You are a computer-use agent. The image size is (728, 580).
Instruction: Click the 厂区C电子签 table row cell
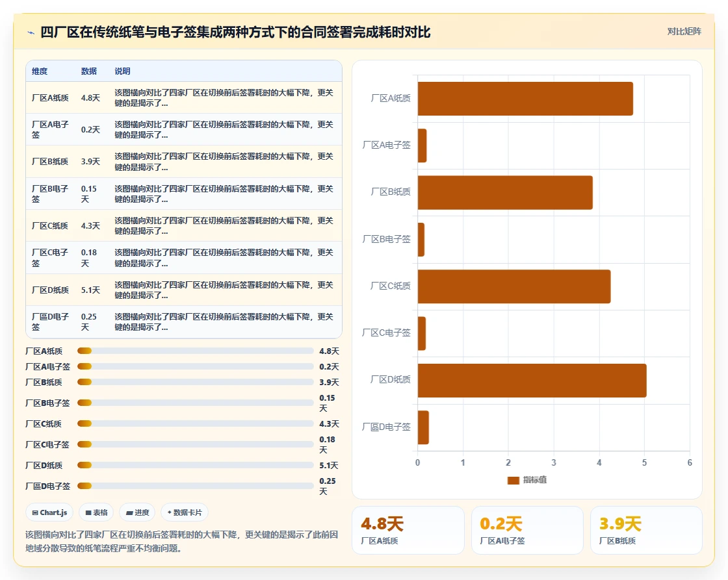click(50, 257)
